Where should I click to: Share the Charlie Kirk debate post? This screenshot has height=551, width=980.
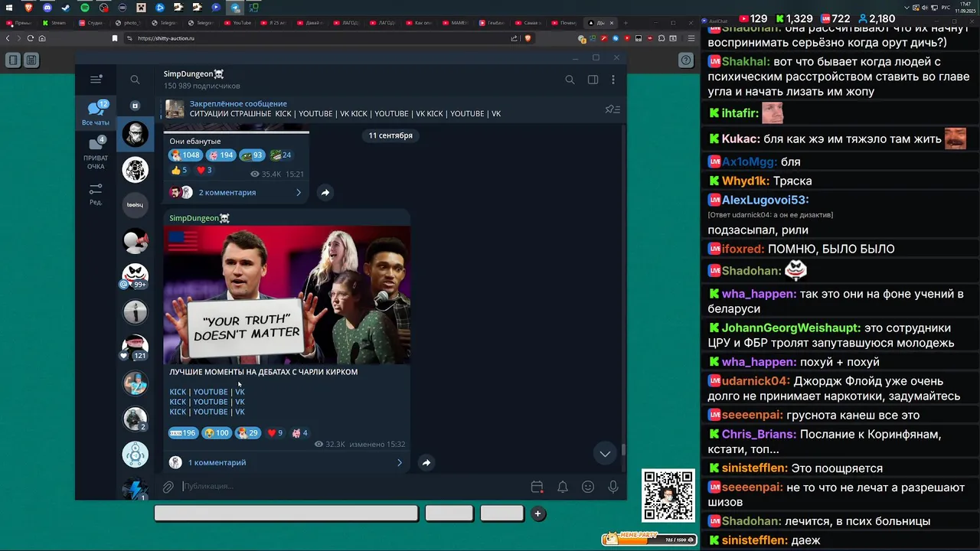[x=426, y=462]
